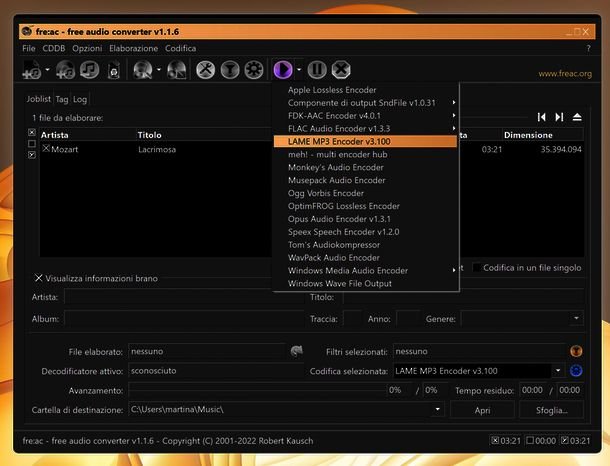Click the Add audio files toolbar icon
The width and height of the screenshot is (610, 466).
(x=32, y=70)
